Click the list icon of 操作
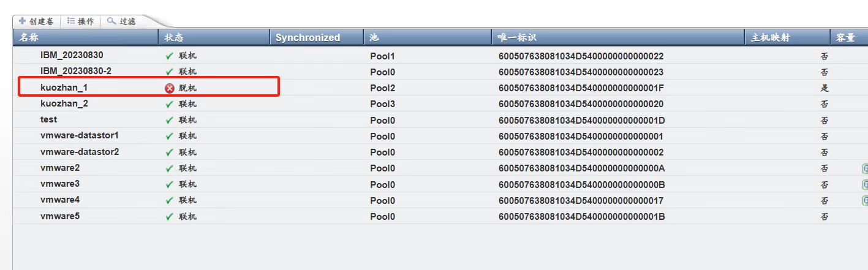This screenshot has width=868, height=270. tap(71, 21)
